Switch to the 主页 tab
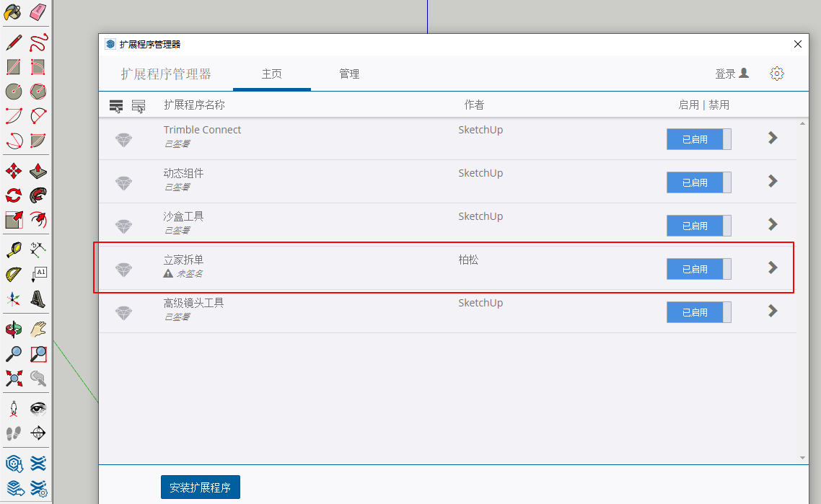The image size is (821, 504). pos(272,74)
